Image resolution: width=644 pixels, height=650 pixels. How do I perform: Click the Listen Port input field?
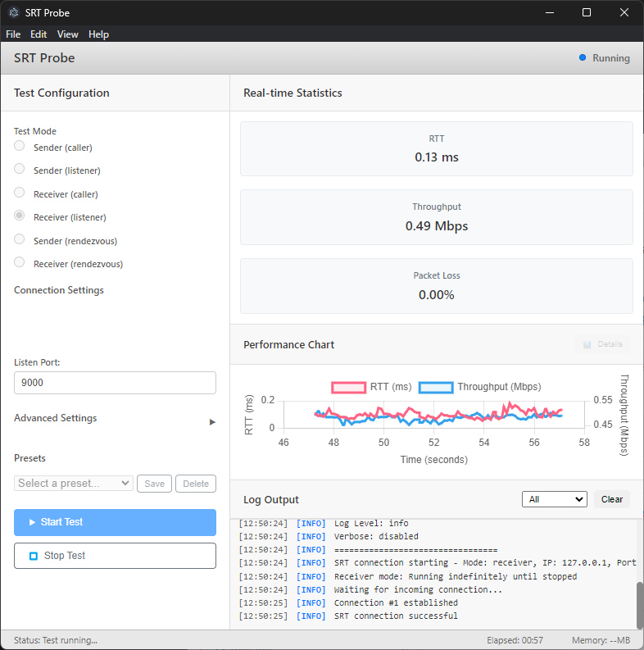click(x=115, y=383)
